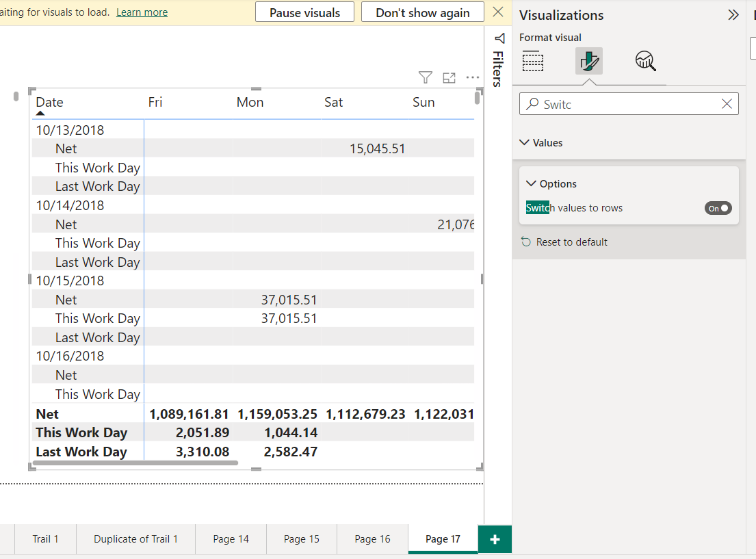Switch to Page 15 tab

click(x=301, y=538)
